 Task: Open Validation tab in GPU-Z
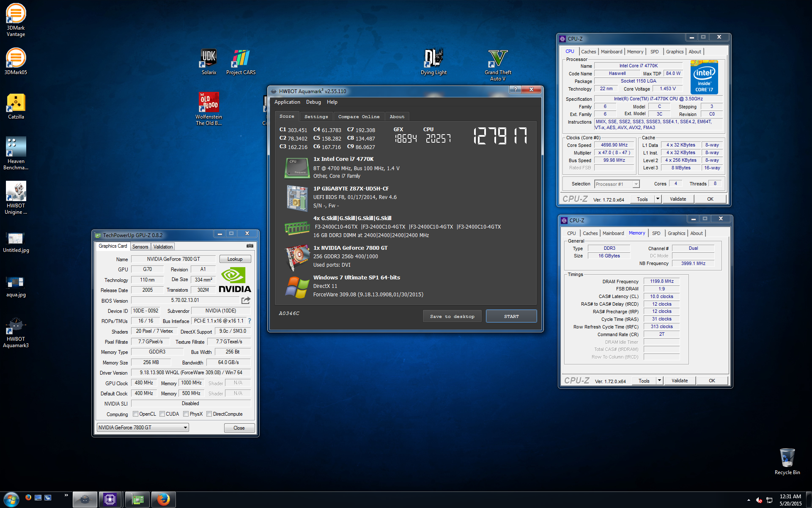(163, 247)
